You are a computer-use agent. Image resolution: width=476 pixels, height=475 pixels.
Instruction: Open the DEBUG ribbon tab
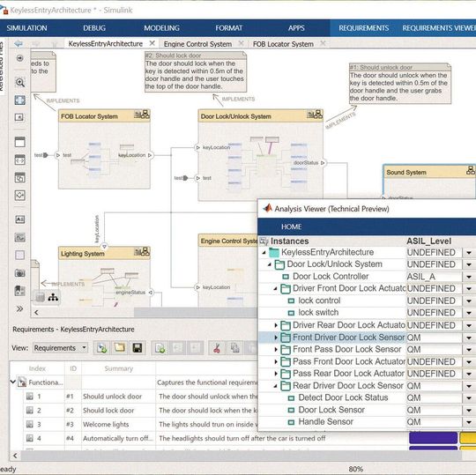(94, 28)
